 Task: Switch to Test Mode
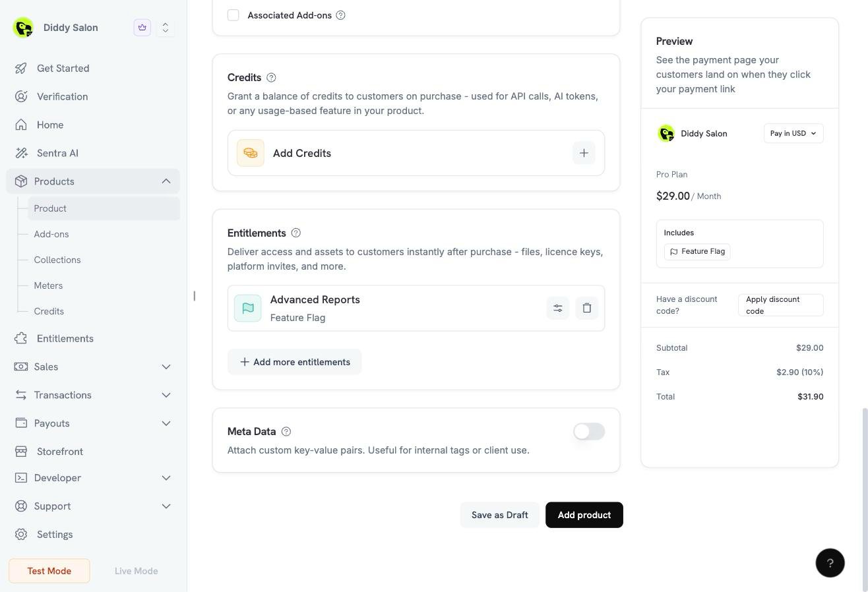(x=49, y=571)
